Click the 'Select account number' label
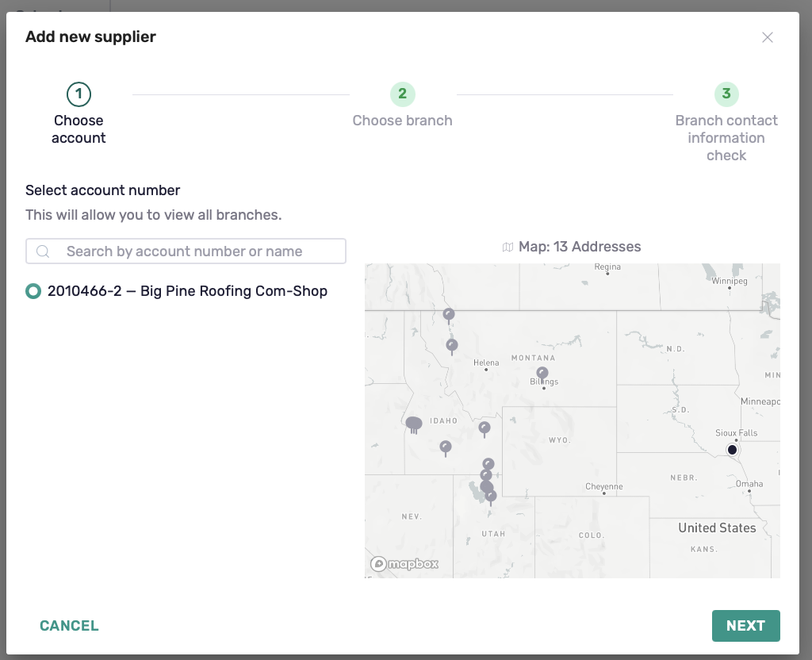 [102, 190]
